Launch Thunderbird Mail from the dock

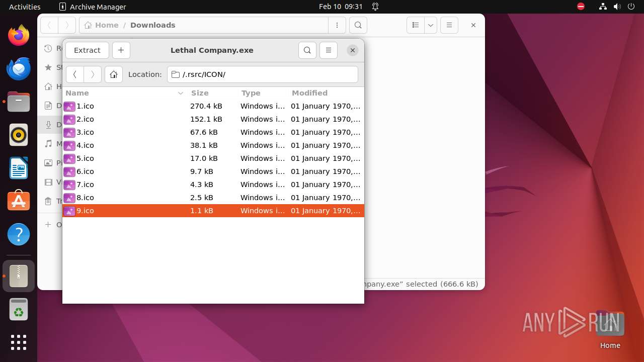pyautogui.click(x=19, y=68)
